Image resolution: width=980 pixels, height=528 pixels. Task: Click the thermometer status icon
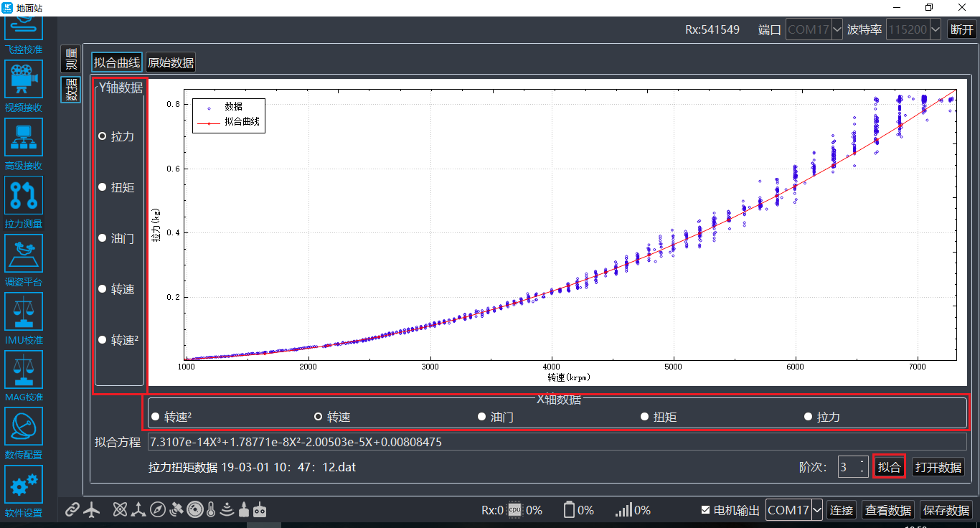point(211,510)
